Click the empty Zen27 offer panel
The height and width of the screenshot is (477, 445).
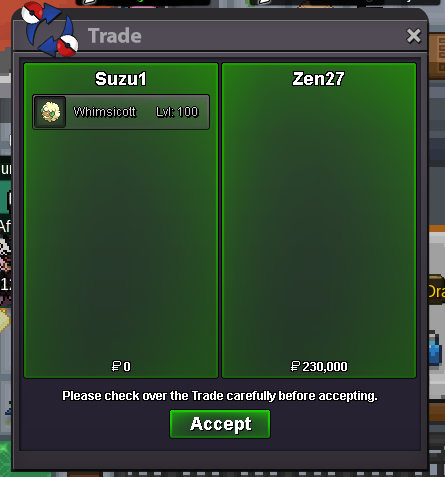click(x=319, y=220)
